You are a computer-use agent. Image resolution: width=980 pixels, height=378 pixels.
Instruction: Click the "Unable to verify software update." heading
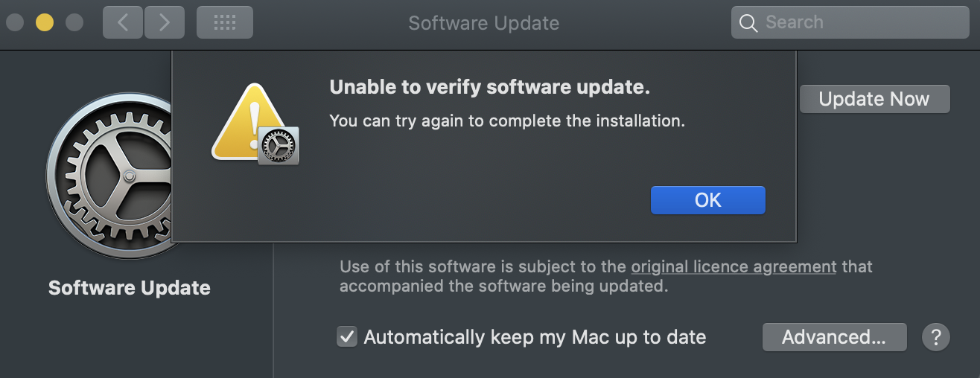click(x=490, y=88)
